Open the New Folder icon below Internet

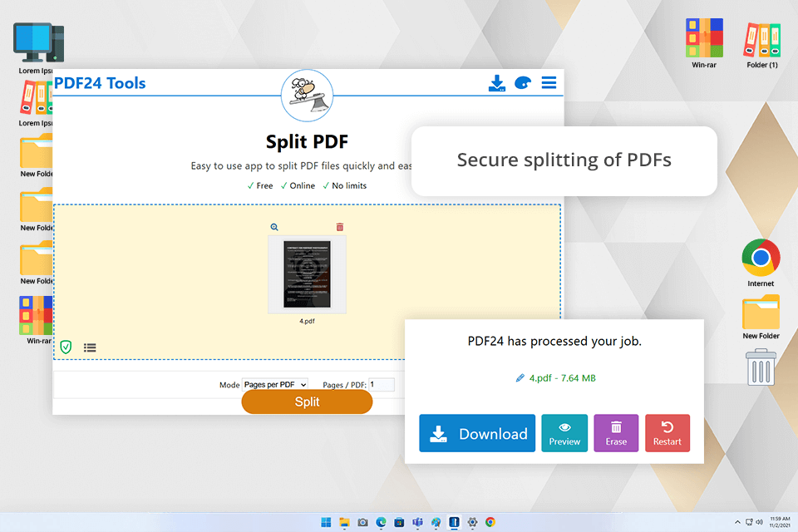[761, 312]
